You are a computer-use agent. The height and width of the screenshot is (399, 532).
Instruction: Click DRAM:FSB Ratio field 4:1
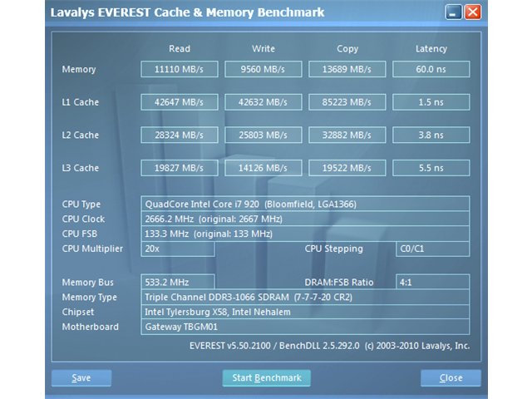[432, 282]
